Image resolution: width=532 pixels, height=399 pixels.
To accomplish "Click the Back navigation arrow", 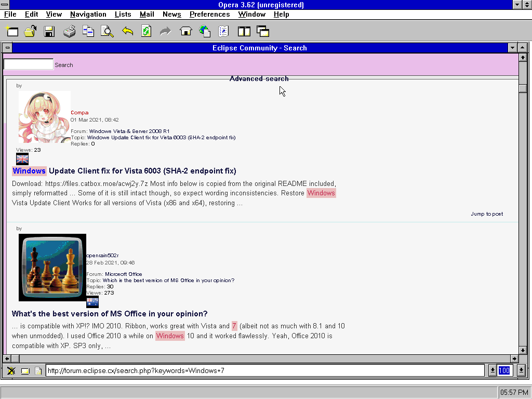I will coord(127,31).
